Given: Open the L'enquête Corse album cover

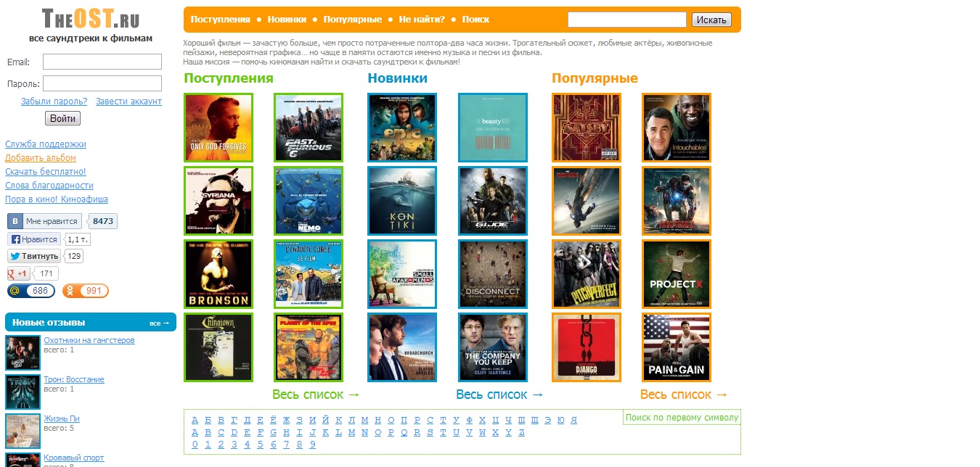Looking at the screenshot, I should tap(309, 274).
